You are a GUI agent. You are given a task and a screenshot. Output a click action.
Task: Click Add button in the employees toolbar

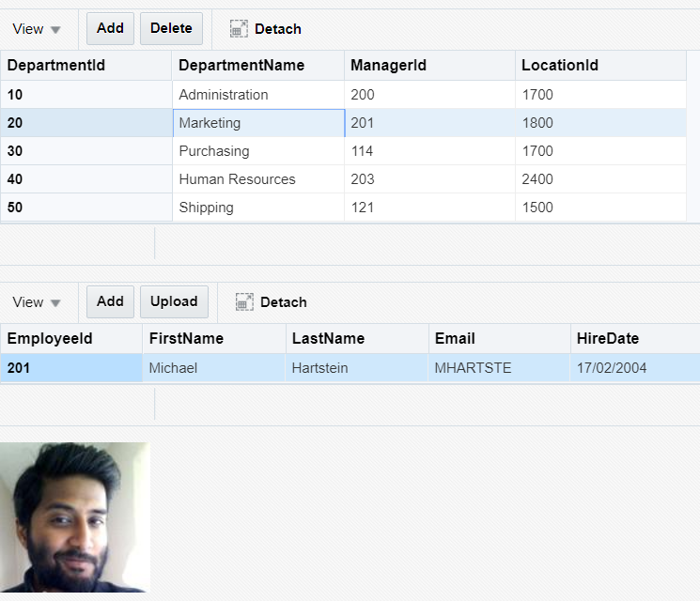(x=110, y=301)
